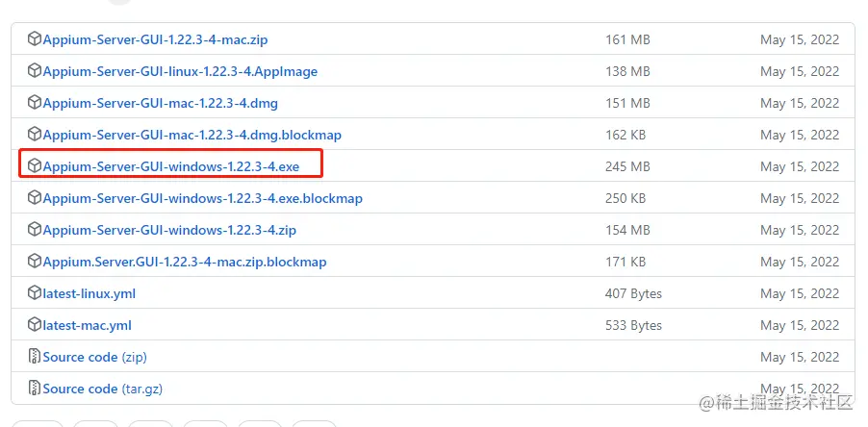
Task: Download Source code (zip)
Action: [x=94, y=357]
